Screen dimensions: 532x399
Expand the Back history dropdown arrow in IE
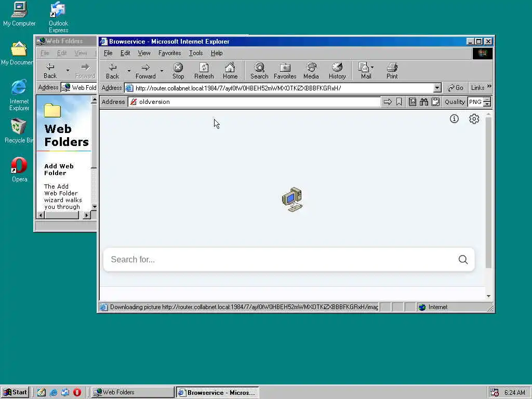pyautogui.click(x=129, y=71)
